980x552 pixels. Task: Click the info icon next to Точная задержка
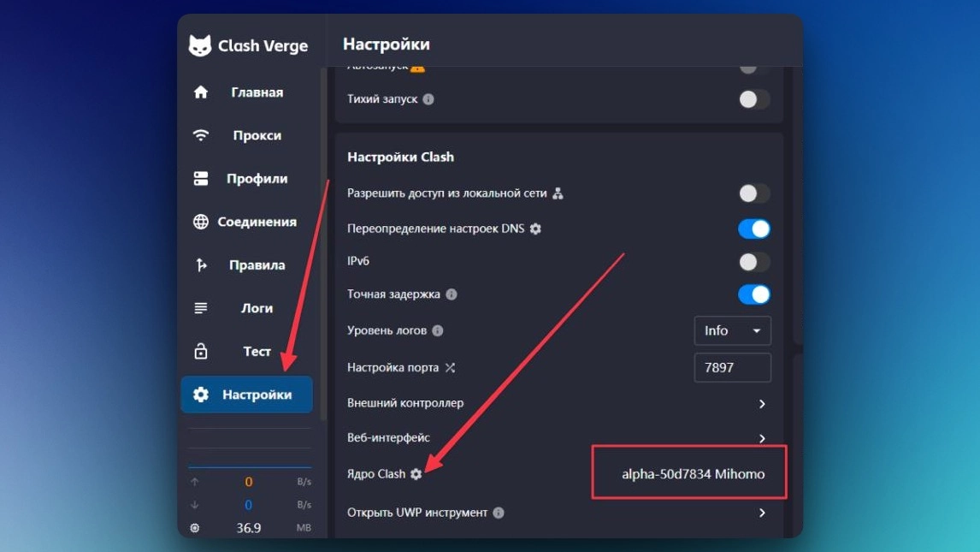pos(452,294)
